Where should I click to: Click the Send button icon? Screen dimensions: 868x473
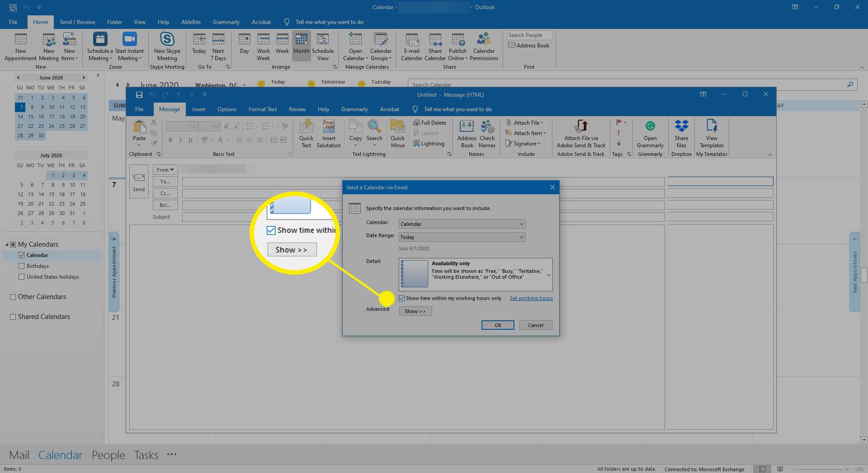[139, 182]
